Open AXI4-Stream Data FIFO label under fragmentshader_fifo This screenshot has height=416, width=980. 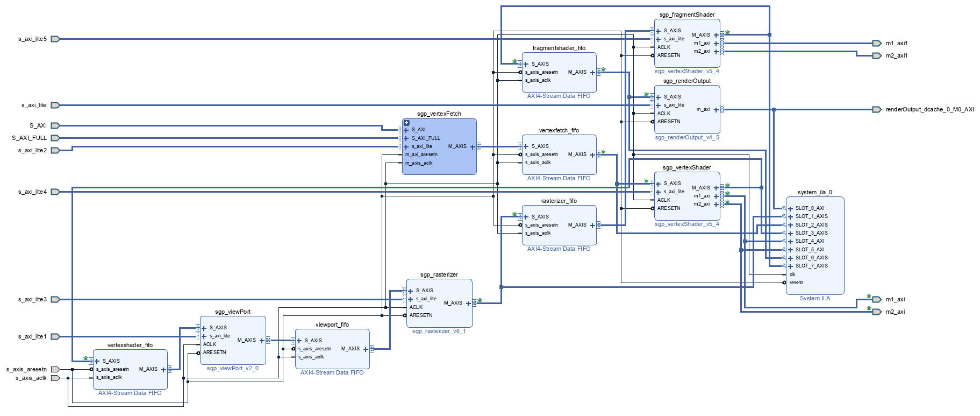pyautogui.click(x=559, y=96)
